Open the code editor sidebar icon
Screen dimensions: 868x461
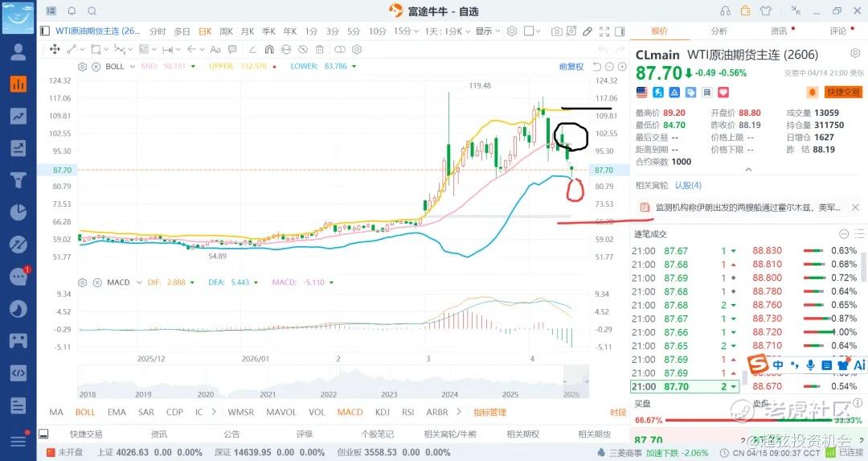[18, 373]
